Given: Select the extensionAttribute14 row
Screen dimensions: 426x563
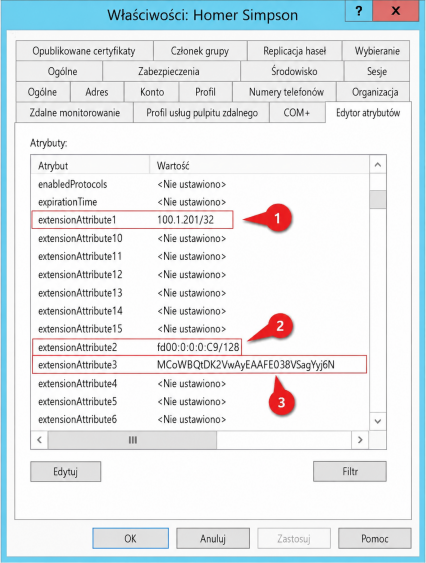Looking at the screenshot, I should 200,311.
